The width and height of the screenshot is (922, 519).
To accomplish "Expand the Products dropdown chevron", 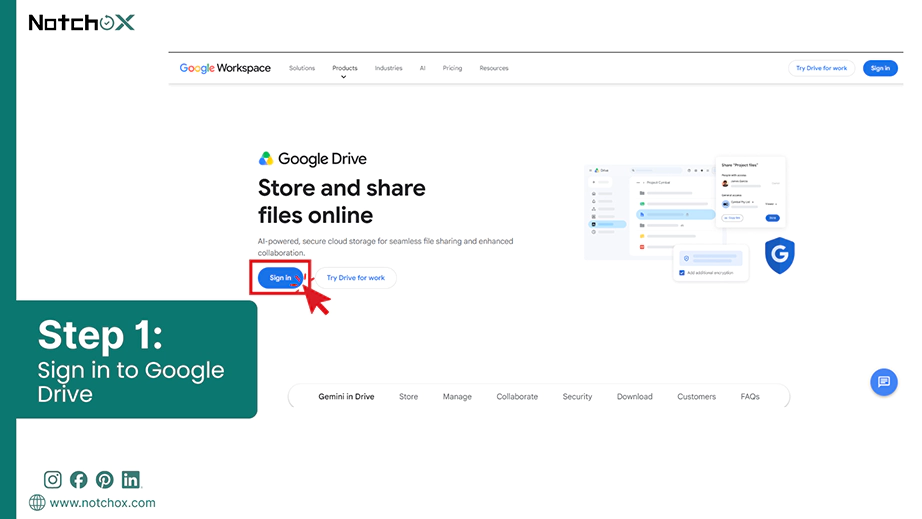I will pos(343,77).
